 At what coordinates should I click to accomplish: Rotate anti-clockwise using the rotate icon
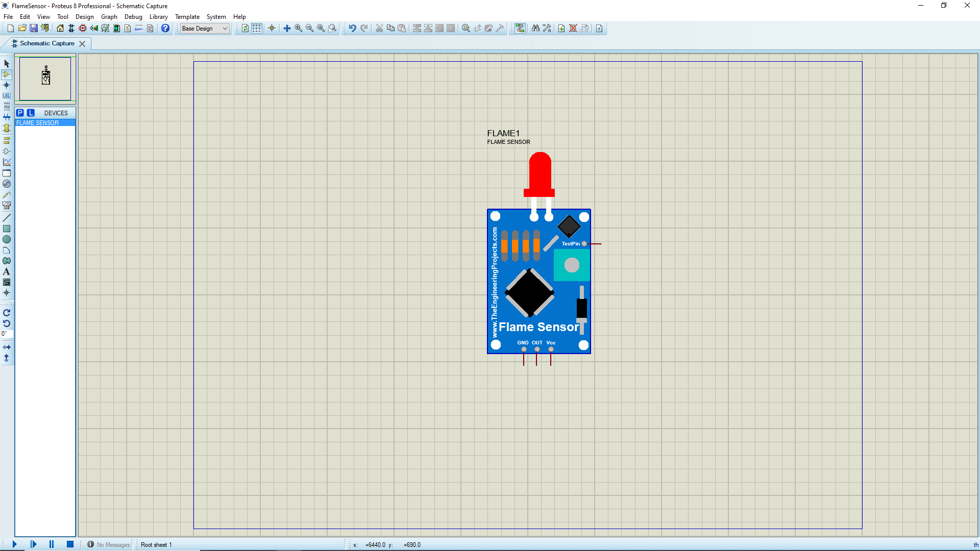pos(7,323)
